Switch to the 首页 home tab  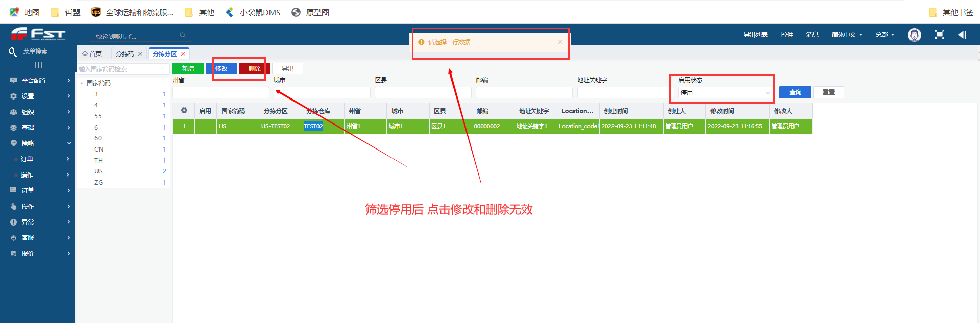pos(92,54)
